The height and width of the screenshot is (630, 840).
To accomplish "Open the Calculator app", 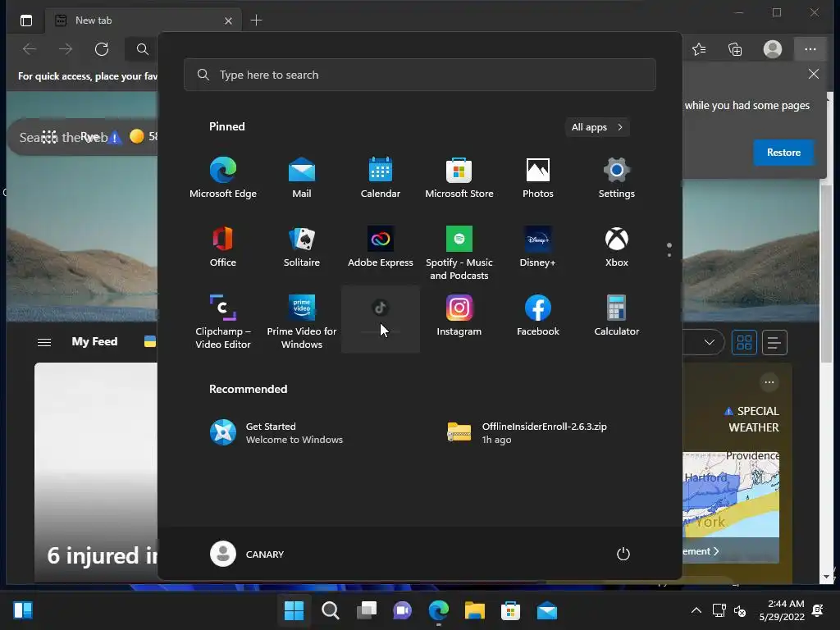I will 617,316.
